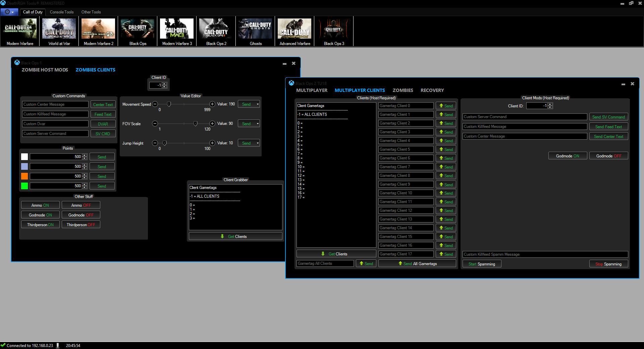Image resolution: width=644 pixels, height=349 pixels.
Task: Click the Gamertag All Clients field
Action: click(x=325, y=263)
